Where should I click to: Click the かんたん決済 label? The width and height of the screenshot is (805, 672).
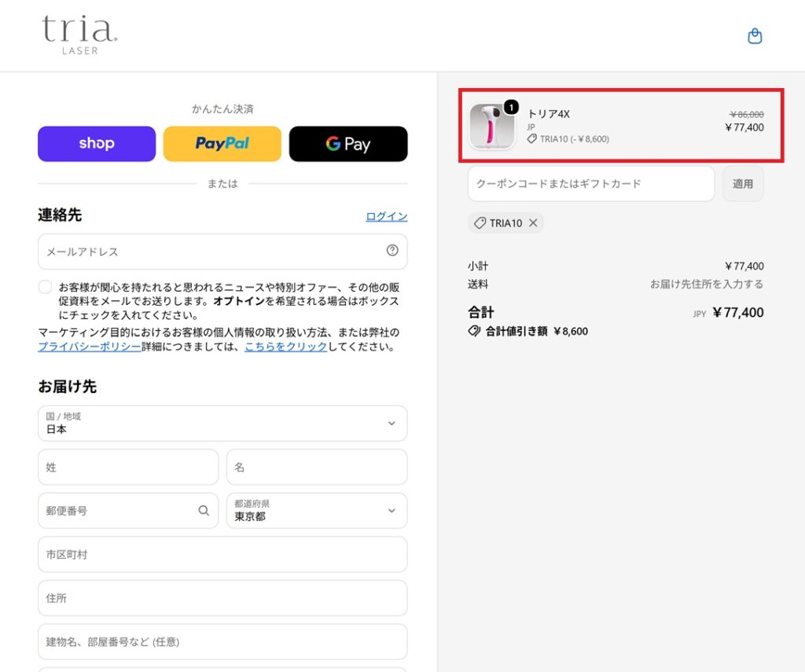(x=222, y=108)
